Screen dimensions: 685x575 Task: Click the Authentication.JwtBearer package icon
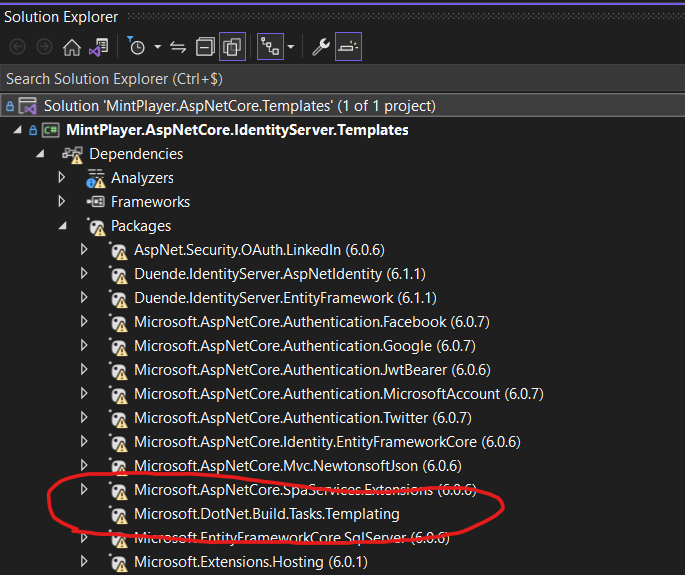[x=118, y=371]
